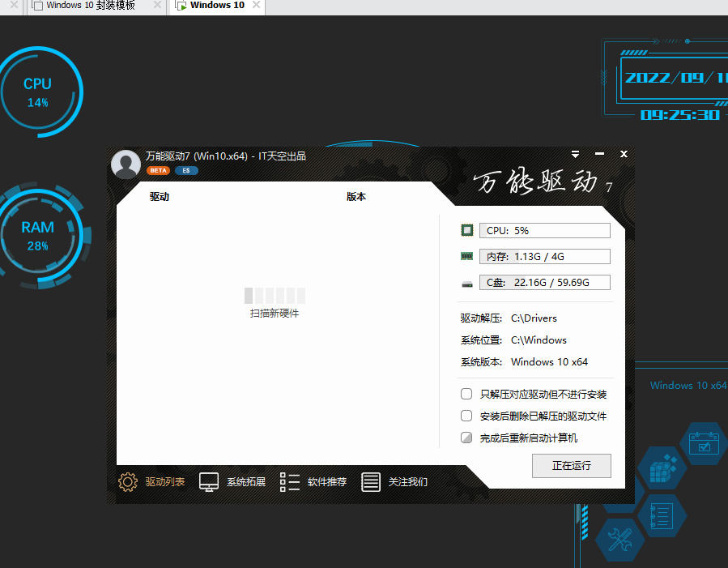Open the 关注我们 tab

(x=394, y=482)
